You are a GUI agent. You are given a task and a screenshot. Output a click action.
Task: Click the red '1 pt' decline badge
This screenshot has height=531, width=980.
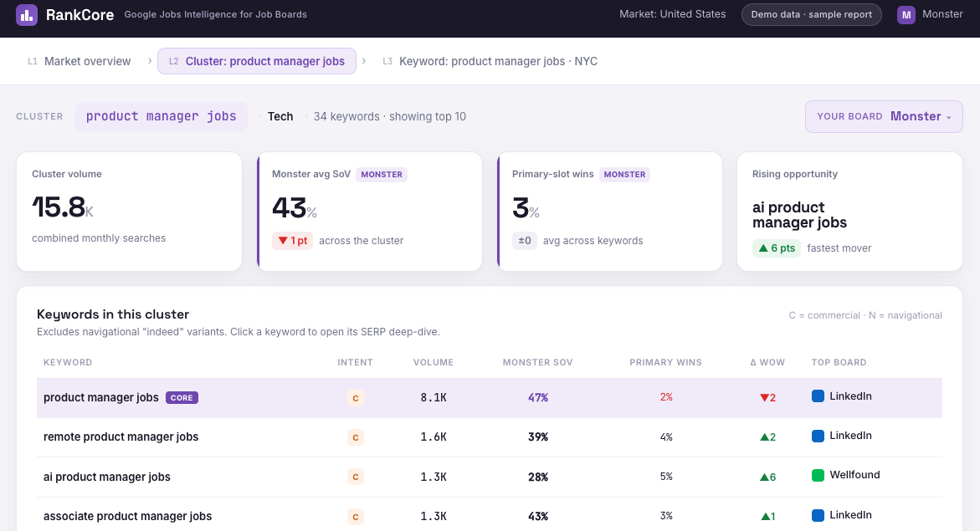click(293, 241)
